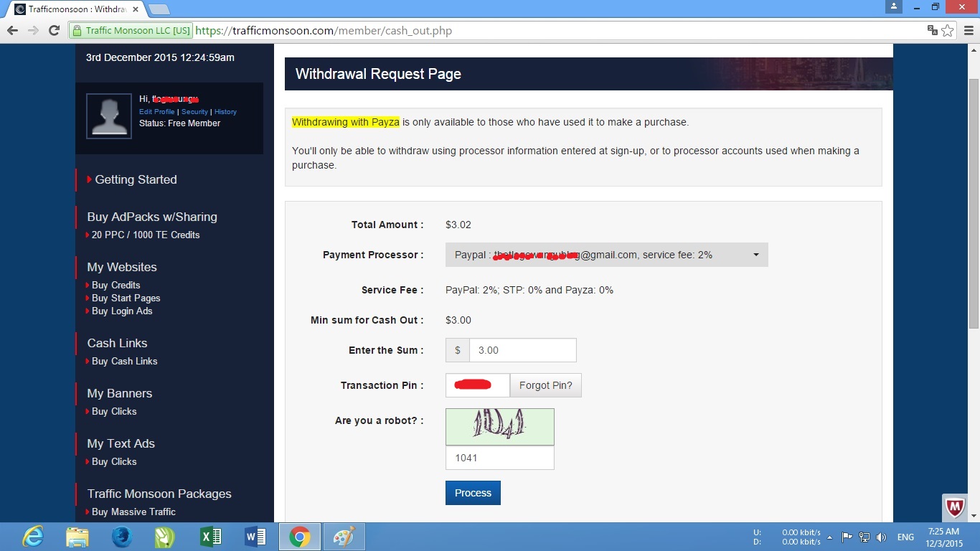Click the Process button
The image size is (980, 551).
click(473, 493)
